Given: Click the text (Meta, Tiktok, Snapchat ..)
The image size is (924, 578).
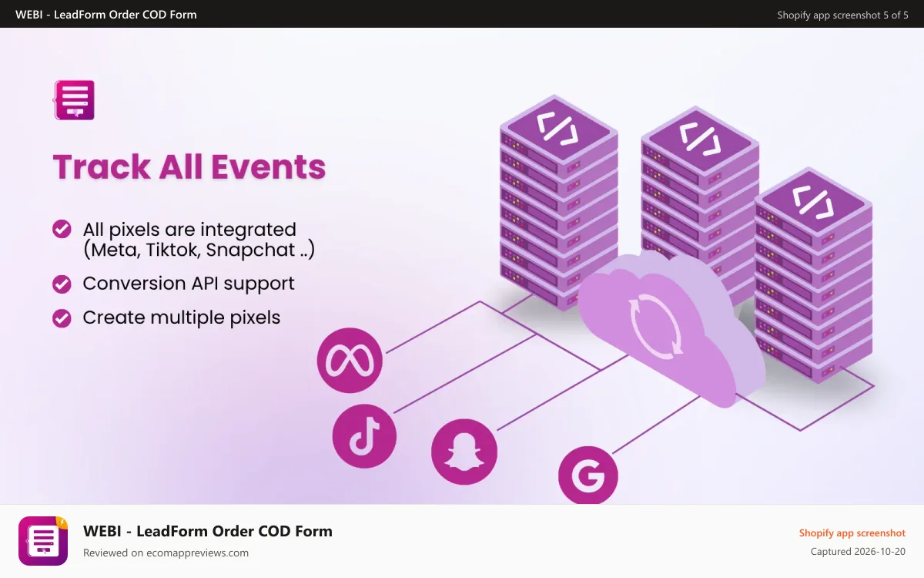Looking at the screenshot, I should [x=199, y=250].
